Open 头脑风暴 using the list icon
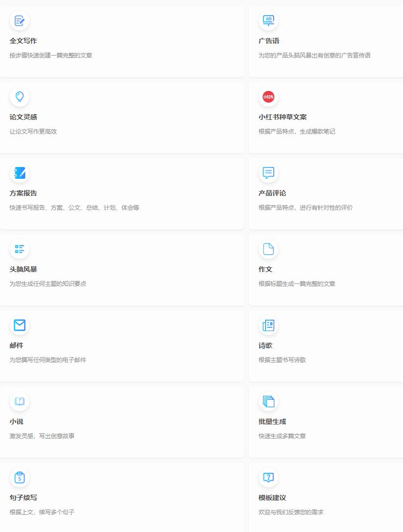This screenshot has width=403, height=532. pos(20,249)
